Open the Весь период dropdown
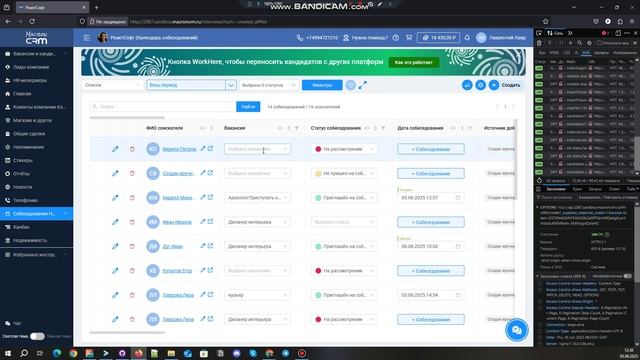This screenshot has height=360, width=640. coord(191,85)
